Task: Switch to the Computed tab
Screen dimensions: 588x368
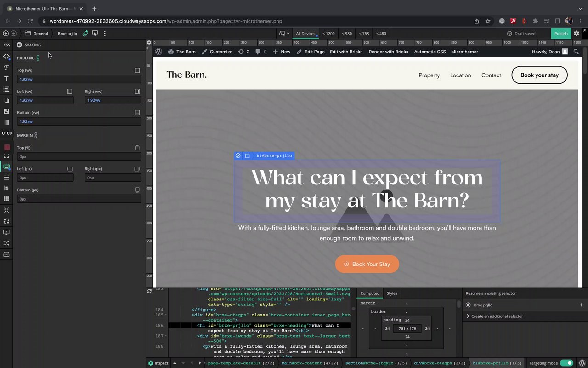Action: tap(370, 293)
